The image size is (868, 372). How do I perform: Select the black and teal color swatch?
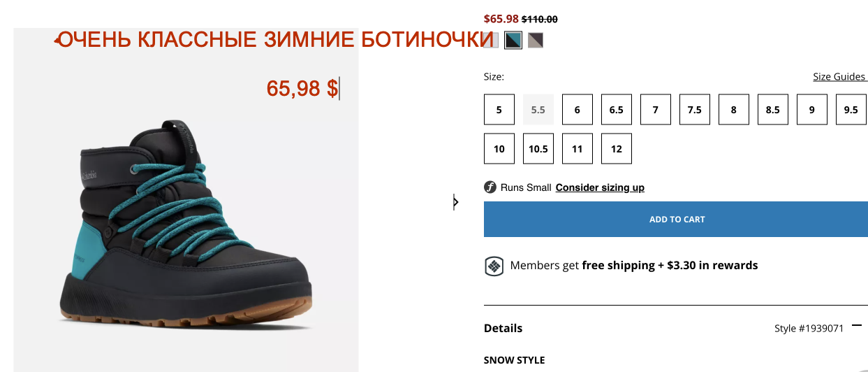[x=513, y=41]
